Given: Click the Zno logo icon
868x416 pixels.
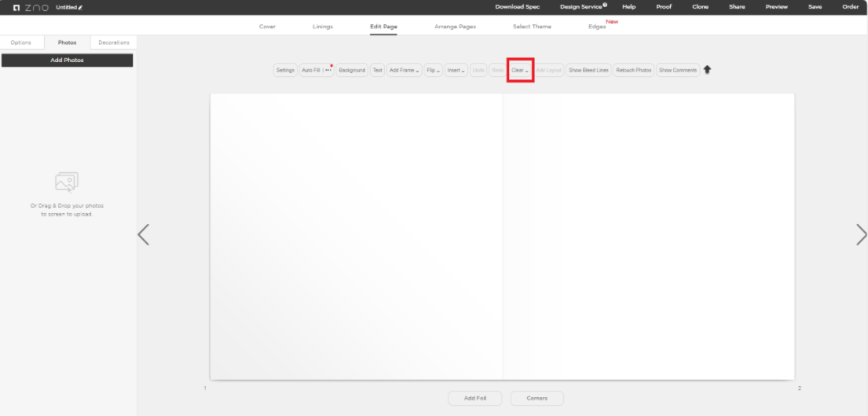Looking at the screenshot, I should click(16, 7).
